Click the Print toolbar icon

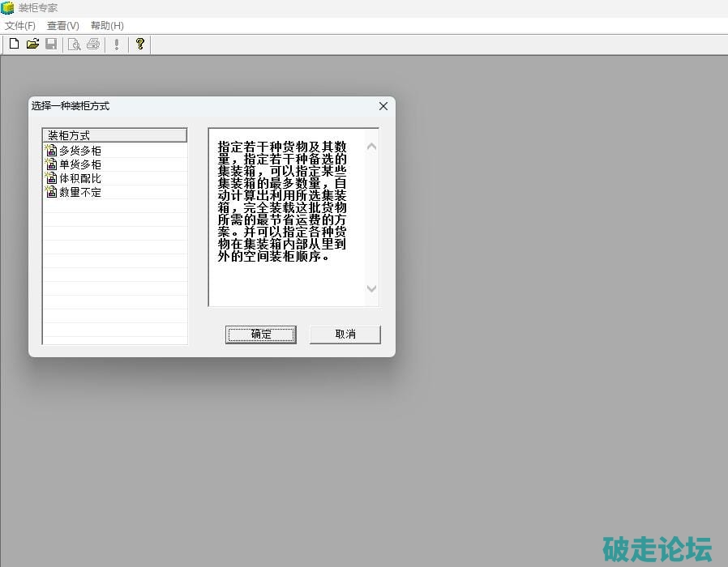pos(93,44)
